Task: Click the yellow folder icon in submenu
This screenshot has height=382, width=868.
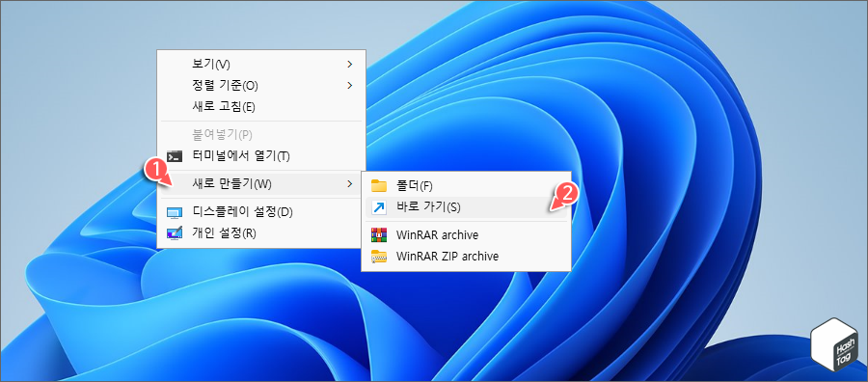Action: tap(379, 185)
